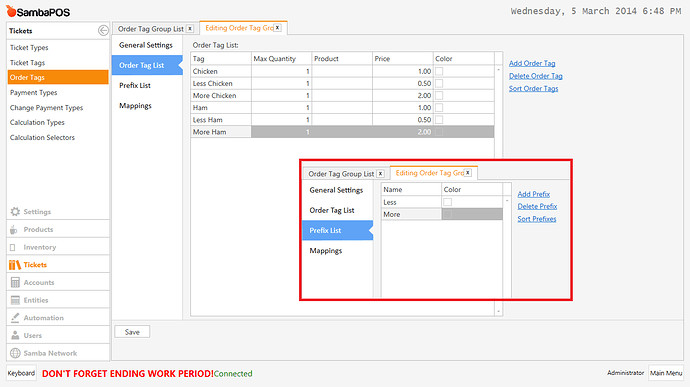This screenshot has width=690, height=387.
Task: Open Ticket Types in the sidebar
Action: pyautogui.click(x=58, y=48)
